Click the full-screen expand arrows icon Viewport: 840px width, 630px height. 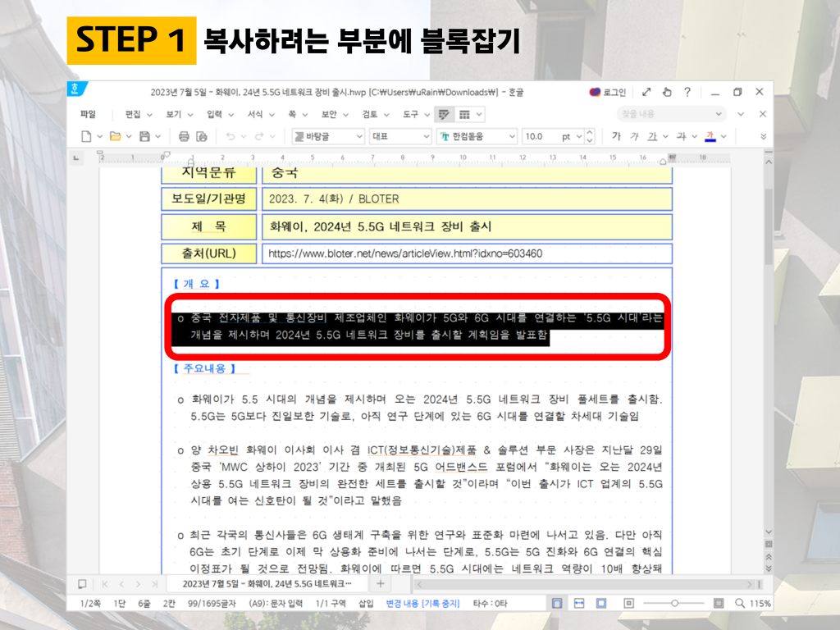(646, 92)
